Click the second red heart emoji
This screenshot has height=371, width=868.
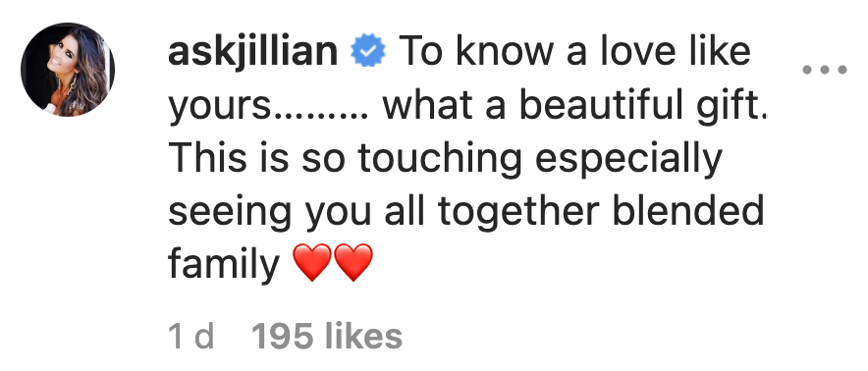click(353, 262)
